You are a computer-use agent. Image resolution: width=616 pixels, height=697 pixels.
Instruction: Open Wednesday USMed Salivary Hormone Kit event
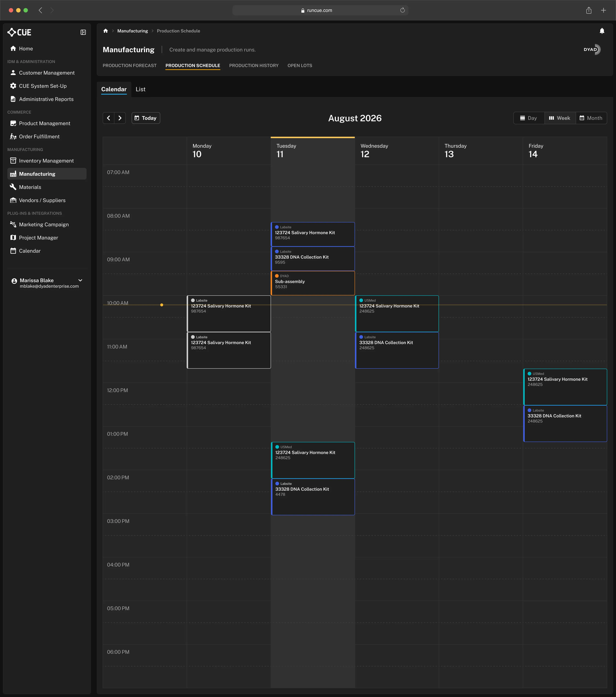pos(397,314)
